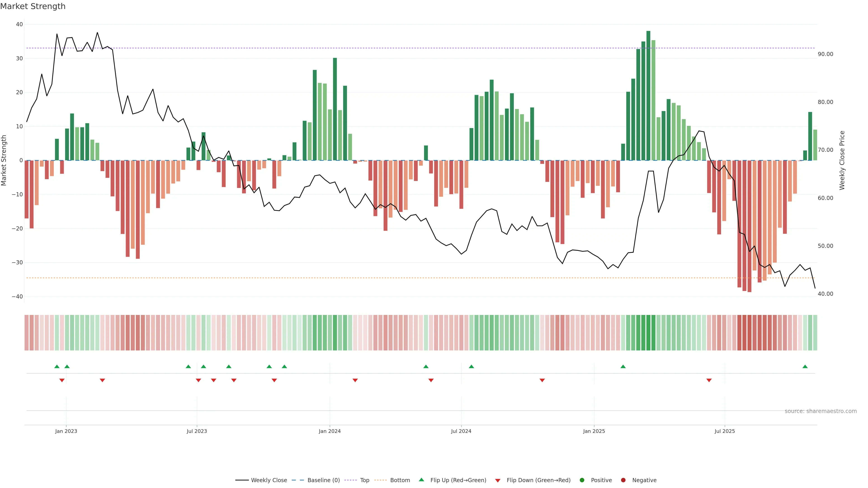Click the Flip Down red triangle legend icon
This screenshot has width=868, height=488.
point(498,481)
